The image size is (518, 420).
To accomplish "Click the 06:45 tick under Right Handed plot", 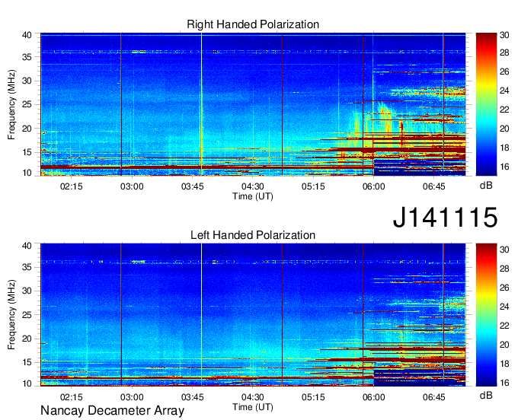I will tap(434, 186).
